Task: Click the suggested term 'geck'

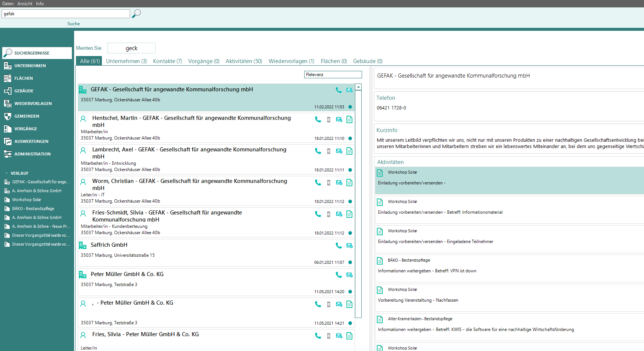Action: 132,48
